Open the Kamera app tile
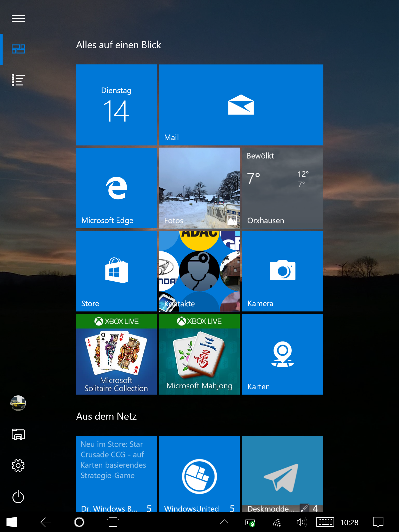The height and width of the screenshot is (532, 399). tap(282, 271)
